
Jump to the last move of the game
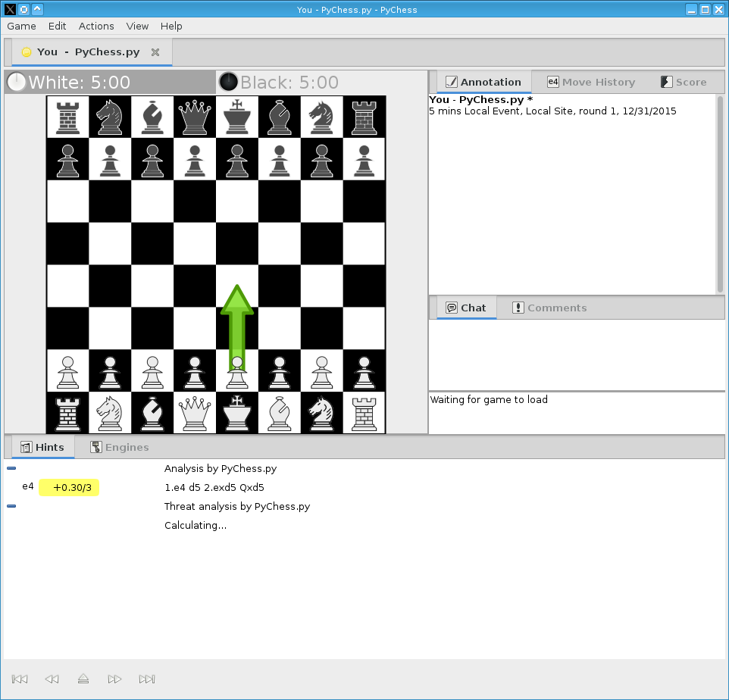point(147,679)
